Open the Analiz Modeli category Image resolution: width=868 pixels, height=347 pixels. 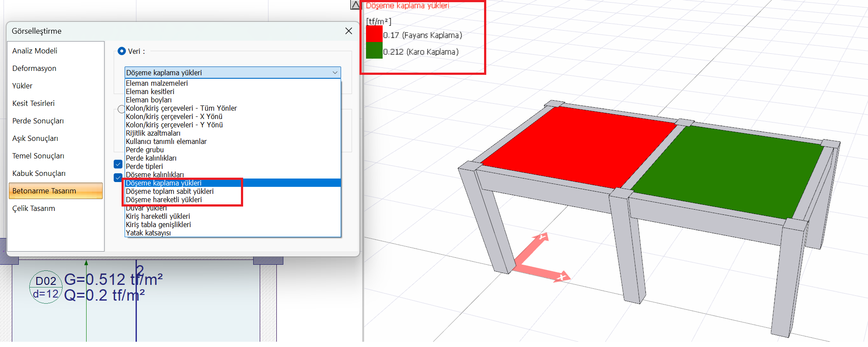(35, 51)
